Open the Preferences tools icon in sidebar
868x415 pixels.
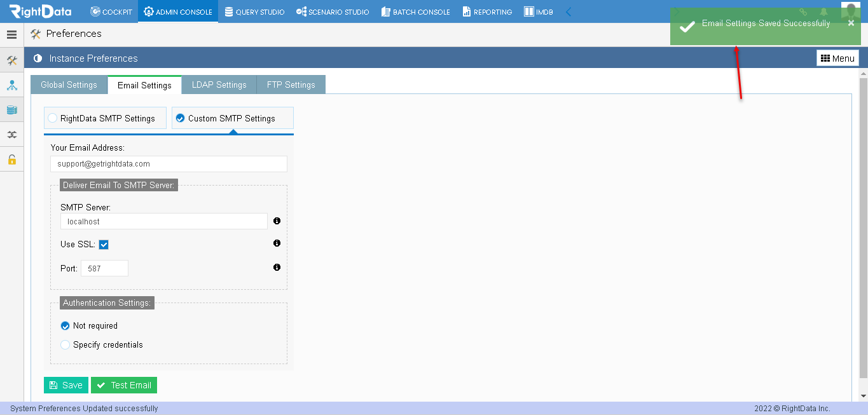coord(11,60)
